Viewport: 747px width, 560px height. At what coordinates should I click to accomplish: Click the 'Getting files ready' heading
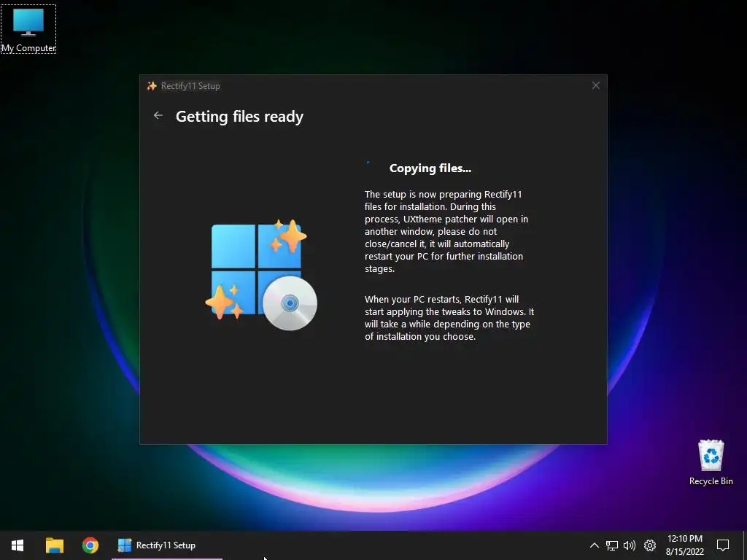tap(239, 117)
